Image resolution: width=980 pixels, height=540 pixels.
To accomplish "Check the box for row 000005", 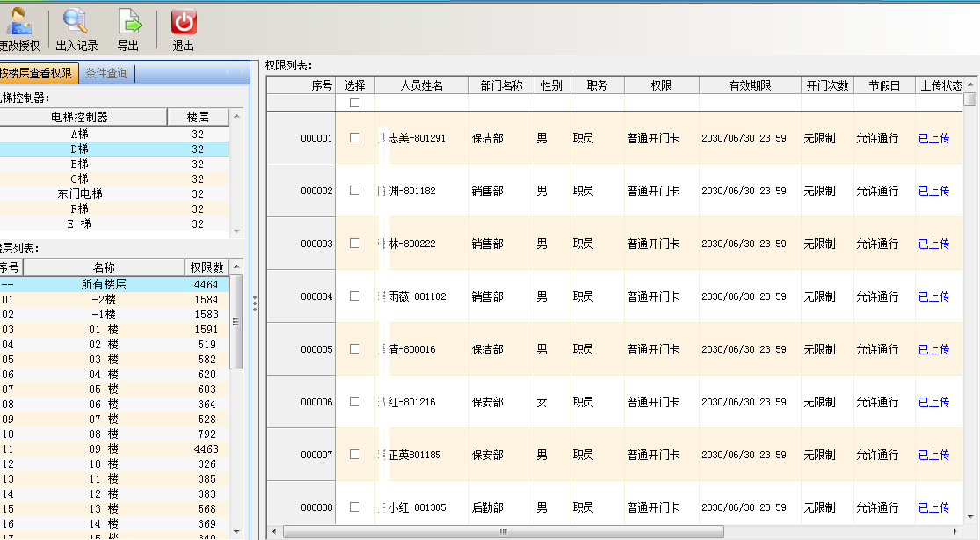I will pyautogui.click(x=354, y=348).
